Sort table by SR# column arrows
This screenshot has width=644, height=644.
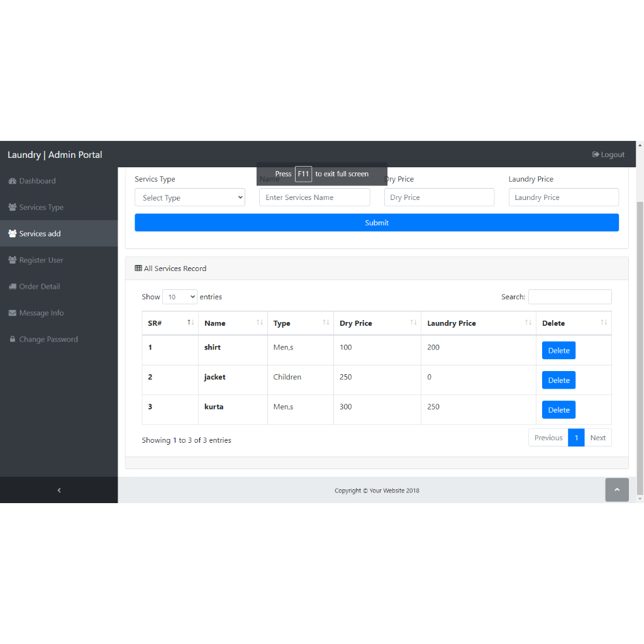[191, 323]
